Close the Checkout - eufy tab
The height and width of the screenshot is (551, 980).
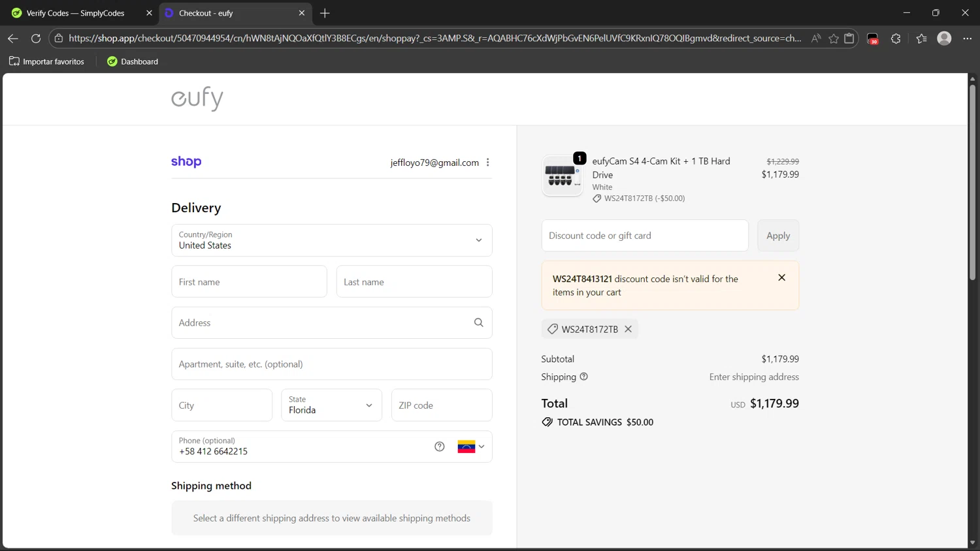[x=302, y=13]
